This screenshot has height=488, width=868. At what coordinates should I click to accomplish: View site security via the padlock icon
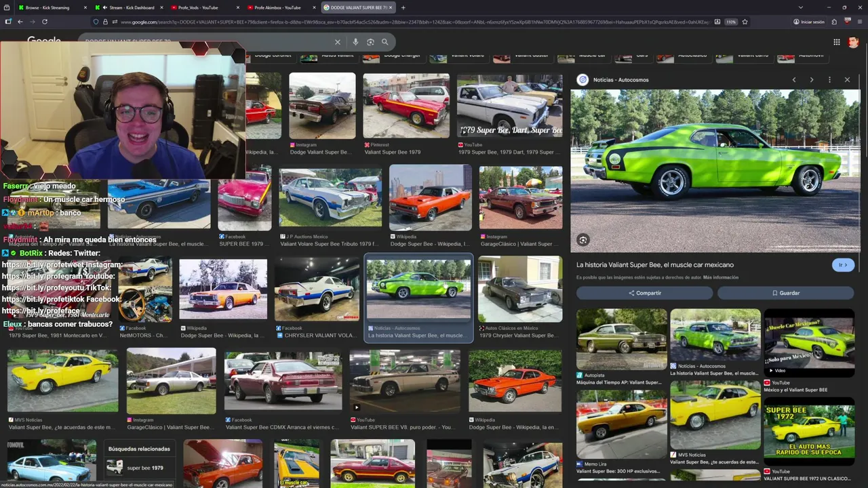tap(105, 22)
